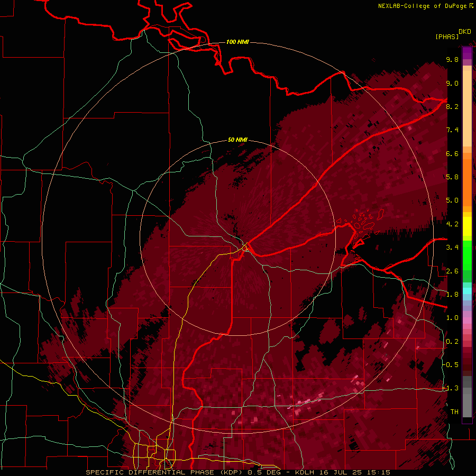Click the 100 NMI range ring label
The width and height of the screenshot is (476, 476).
click(x=237, y=42)
